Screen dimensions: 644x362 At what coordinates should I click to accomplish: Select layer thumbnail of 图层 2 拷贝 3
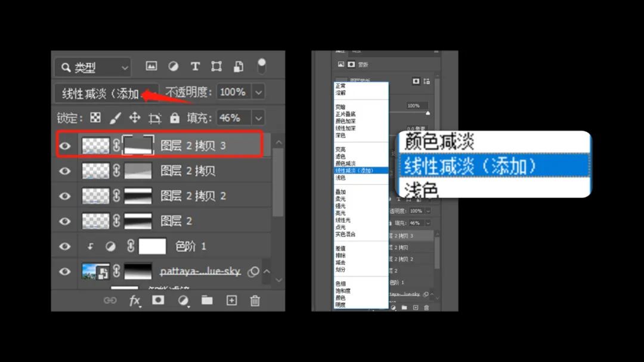(95, 146)
